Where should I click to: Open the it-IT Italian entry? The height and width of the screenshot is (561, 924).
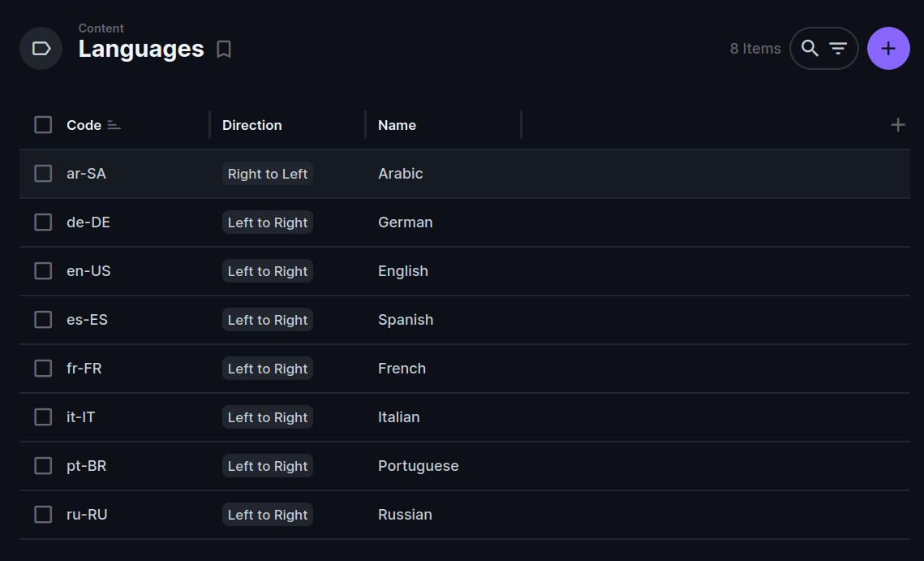click(399, 416)
